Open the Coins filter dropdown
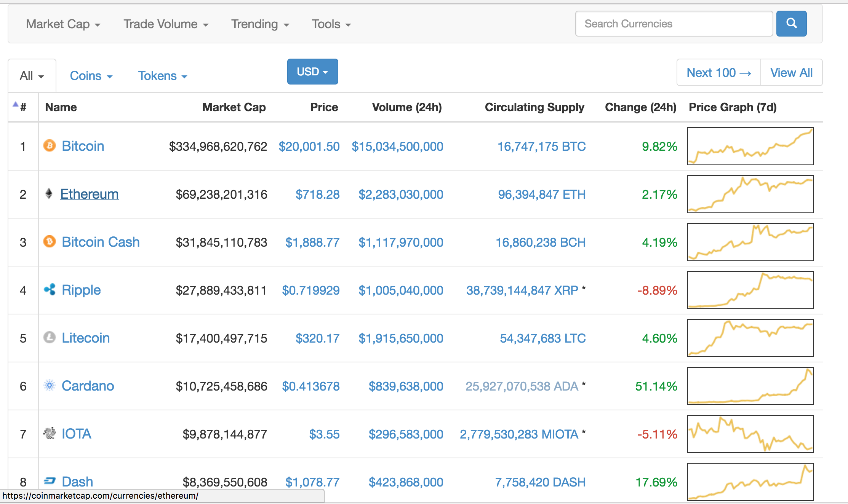 coord(91,76)
